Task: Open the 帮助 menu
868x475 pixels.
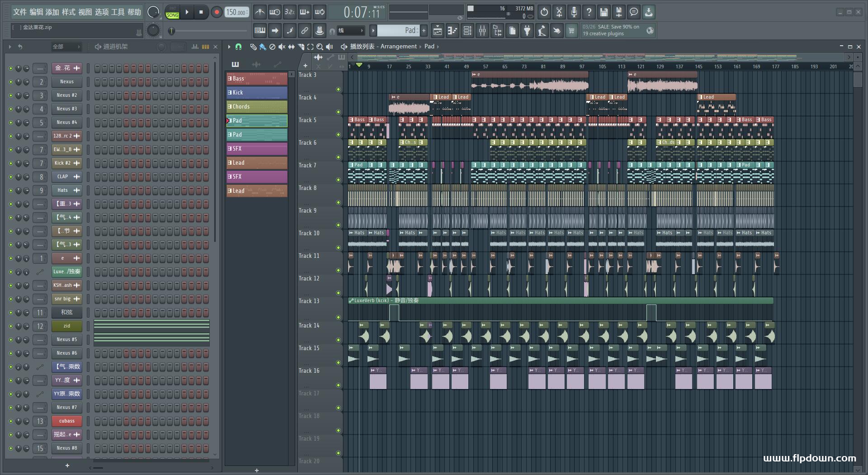Action: 134,12
